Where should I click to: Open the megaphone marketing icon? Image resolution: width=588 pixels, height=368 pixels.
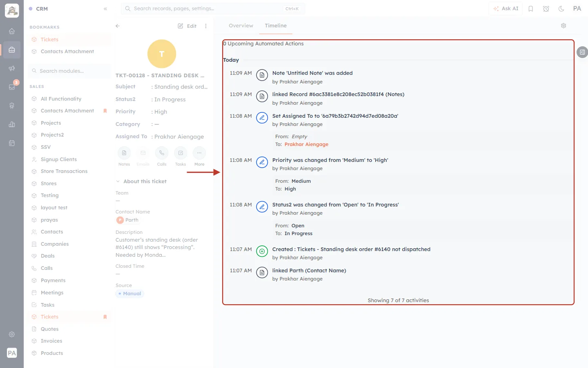12,68
